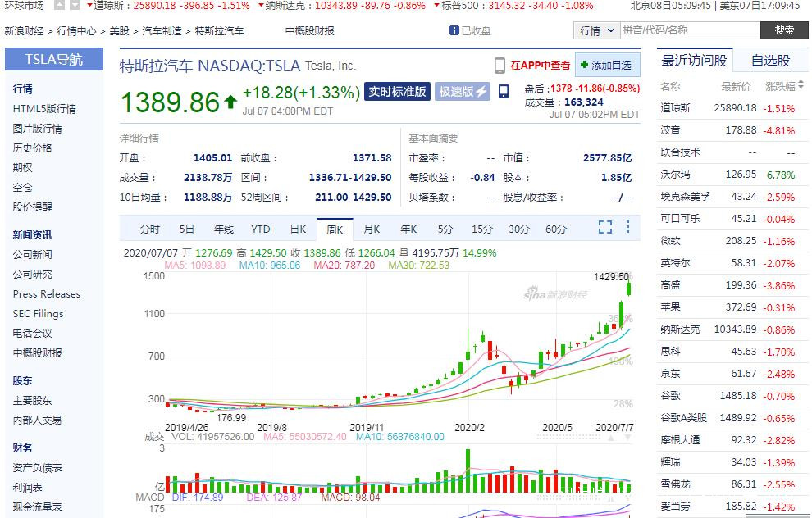Click the 拼音/代码/名称 search field
Viewport: 812px width, 518px height.
point(690,30)
